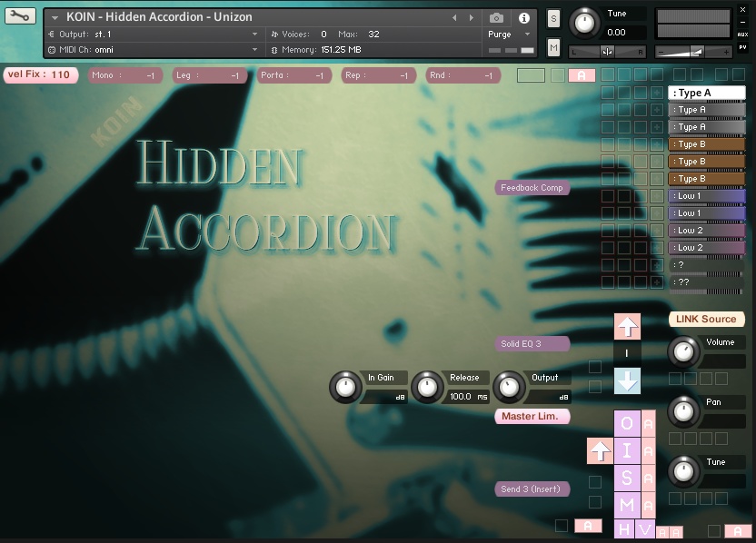Adjust the Release knob

click(x=427, y=387)
